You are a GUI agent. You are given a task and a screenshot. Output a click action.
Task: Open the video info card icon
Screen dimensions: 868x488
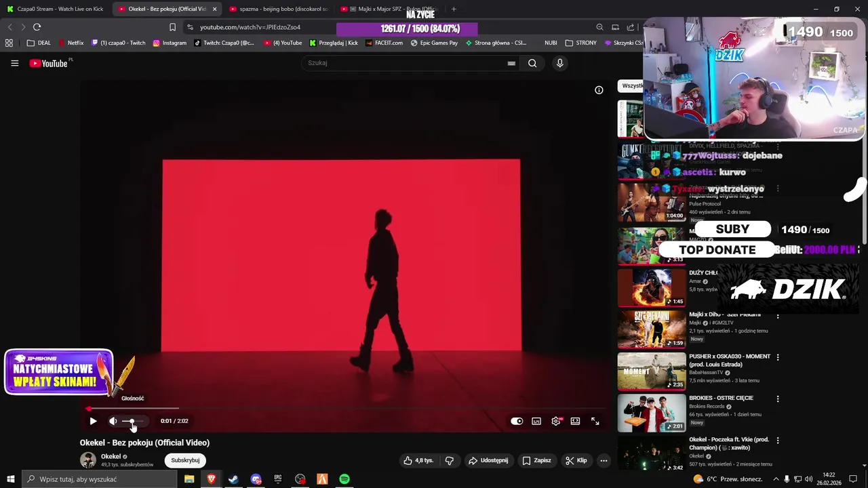599,90
